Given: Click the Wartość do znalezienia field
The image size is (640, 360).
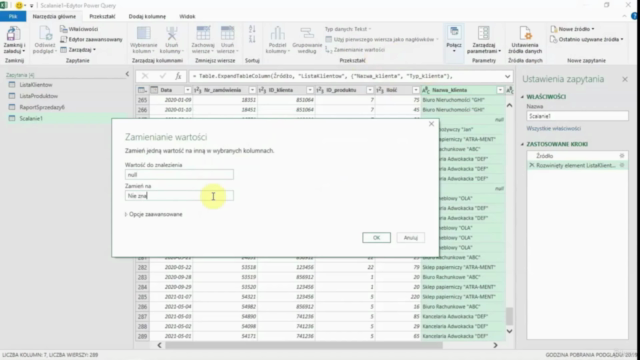Looking at the screenshot, I should 179,175.
